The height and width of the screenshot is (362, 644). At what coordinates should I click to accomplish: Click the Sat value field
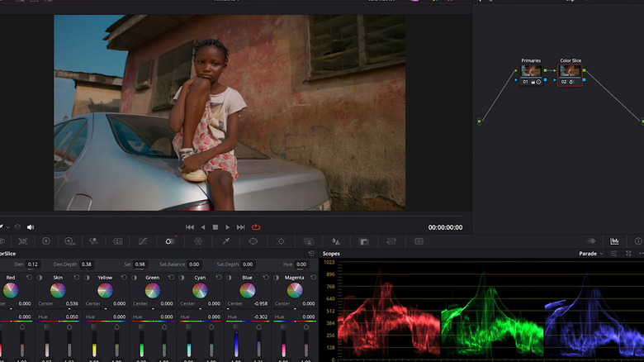click(140, 264)
